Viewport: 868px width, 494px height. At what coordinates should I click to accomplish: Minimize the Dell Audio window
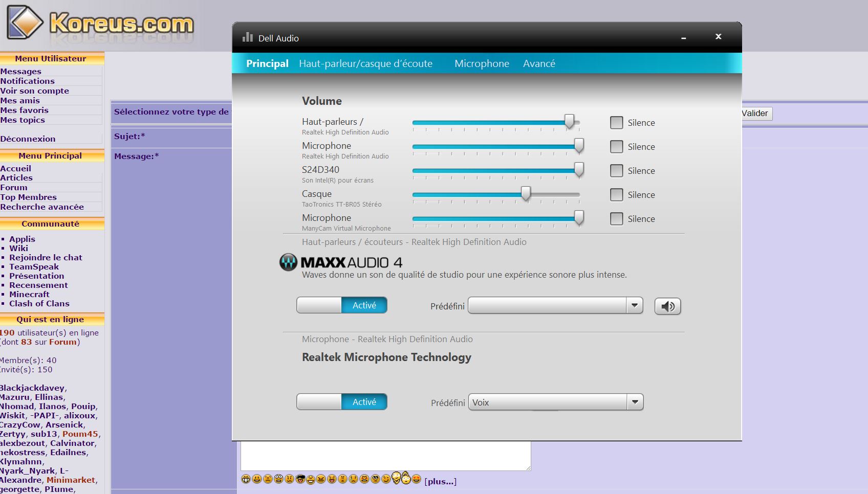coord(683,38)
